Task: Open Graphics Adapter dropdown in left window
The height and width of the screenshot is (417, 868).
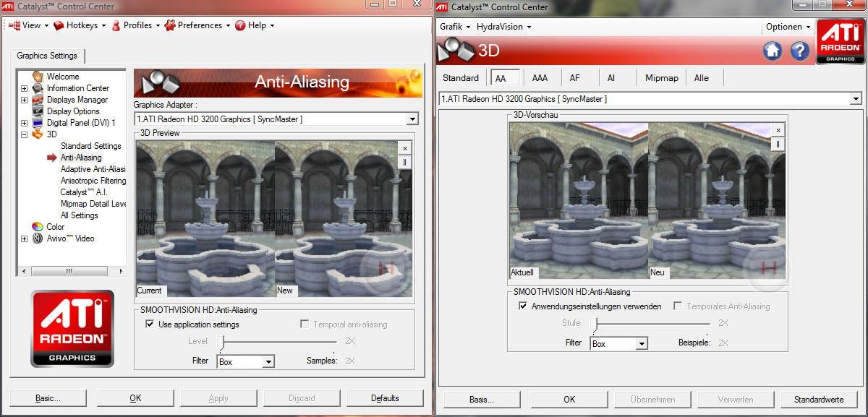Action: pyautogui.click(x=412, y=119)
